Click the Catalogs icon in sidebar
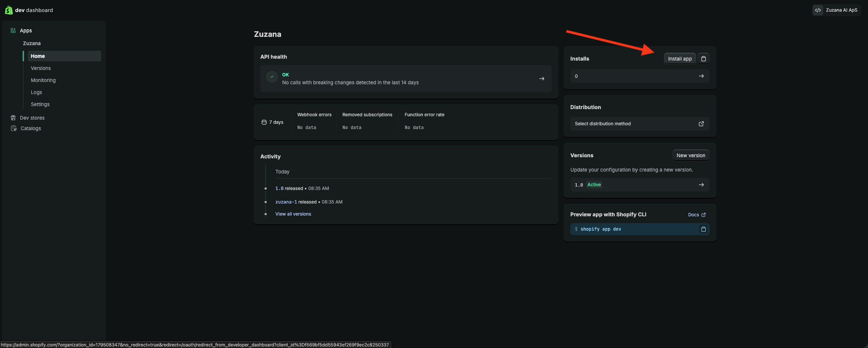Image resolution: width=868 pixels, height=348 pixels. [x=14, y=128]
